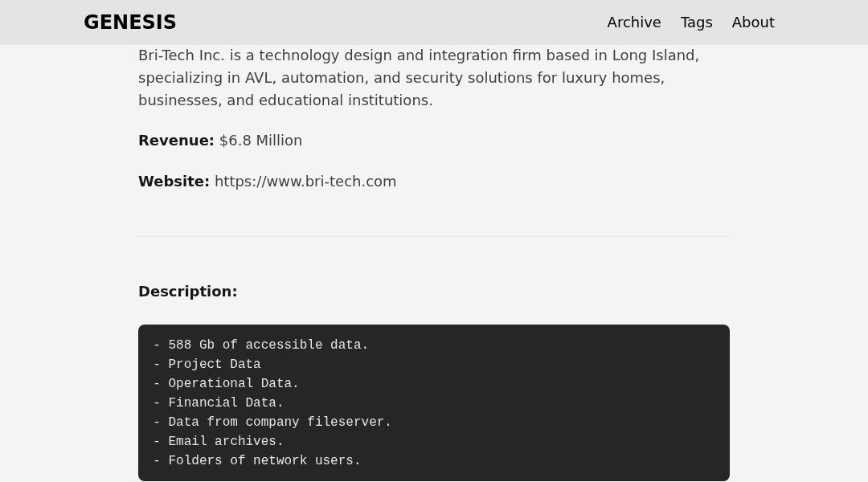The width and height of the screenshot is (868, 482).
Task: Click the Description heading
Action: click(187, 292)
